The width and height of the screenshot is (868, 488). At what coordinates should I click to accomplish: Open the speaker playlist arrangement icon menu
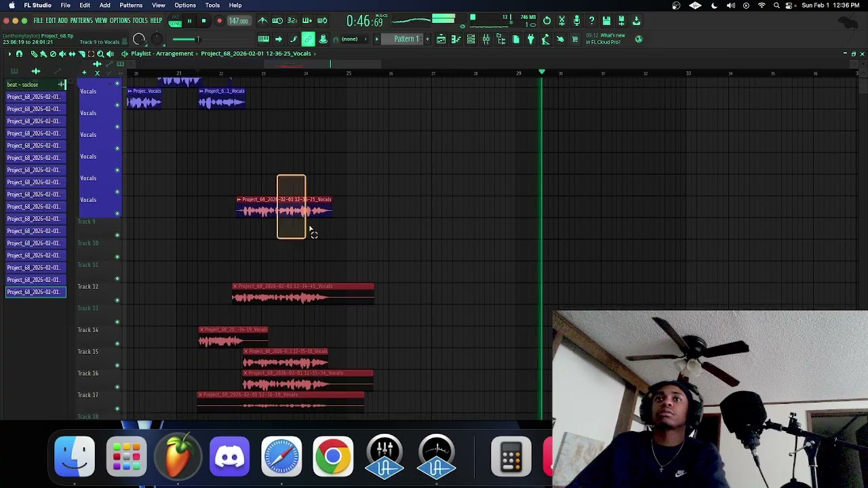(x=124, y=54)
